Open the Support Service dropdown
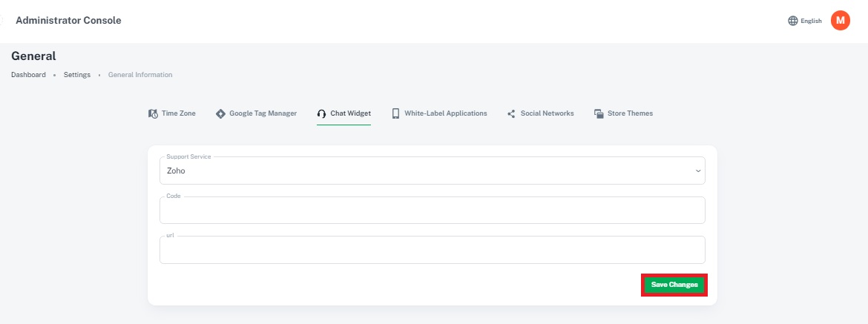Image resolution: width=868 pixels, height=324 pixels. pos(432,171)
